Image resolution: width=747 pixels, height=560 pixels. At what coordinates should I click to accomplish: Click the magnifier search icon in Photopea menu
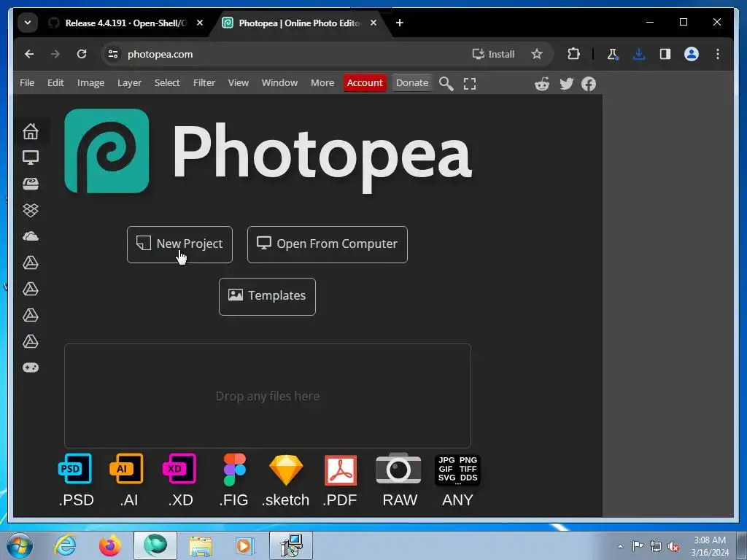[446, 83]
